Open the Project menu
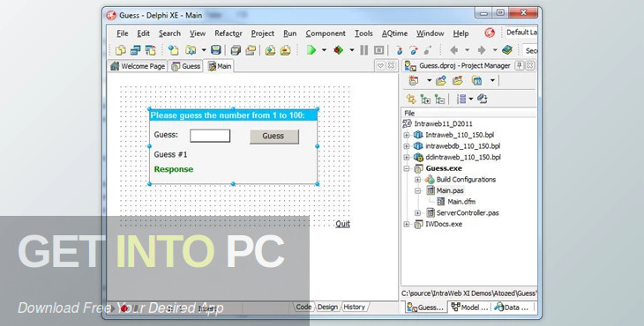The width and height of the screenshot is (644, 326). coord(262,33)
